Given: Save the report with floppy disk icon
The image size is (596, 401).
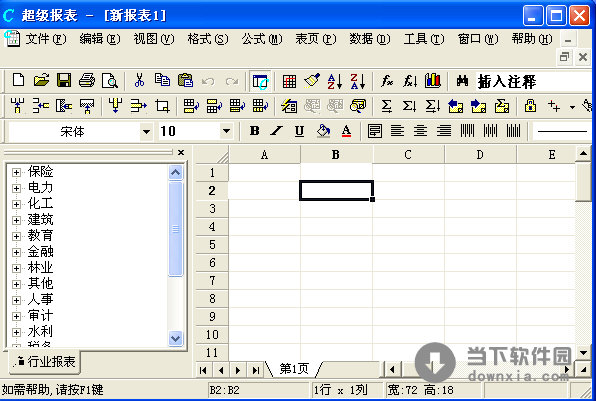Looking at the screenshot, I should pos(63,81).
